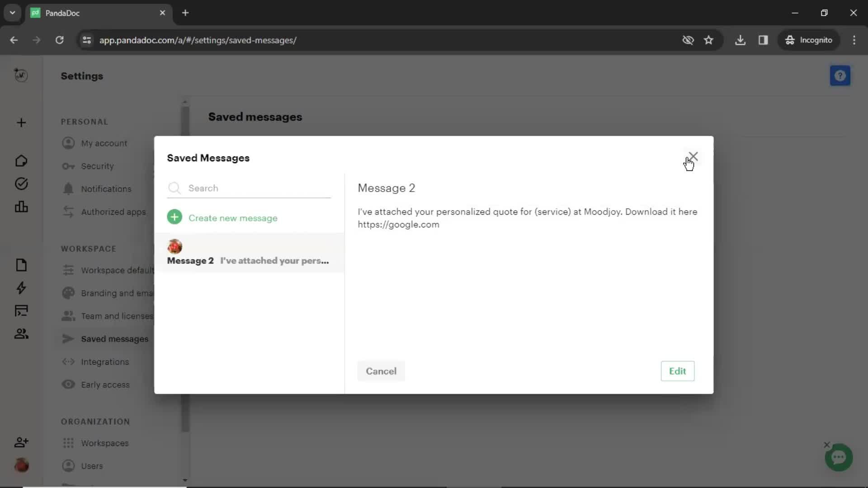Click the Workspaces organization option
The height and width of the screenshot is (488, 868).
click(x=104, y=443)
